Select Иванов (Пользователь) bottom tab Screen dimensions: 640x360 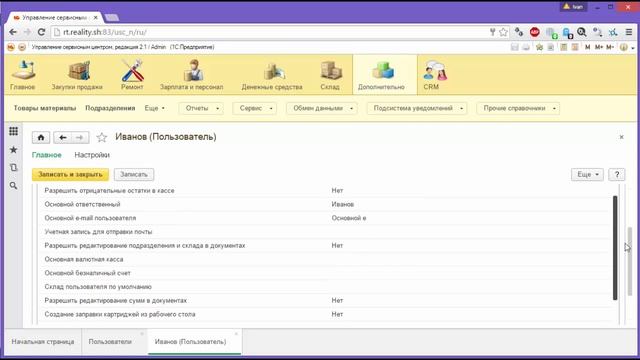191,342
